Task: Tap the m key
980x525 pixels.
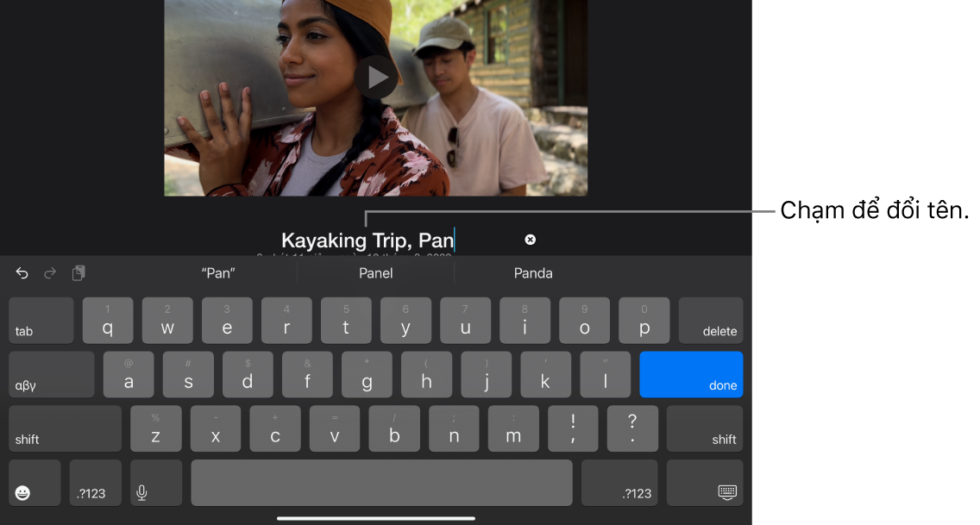Action: [513, 428]
